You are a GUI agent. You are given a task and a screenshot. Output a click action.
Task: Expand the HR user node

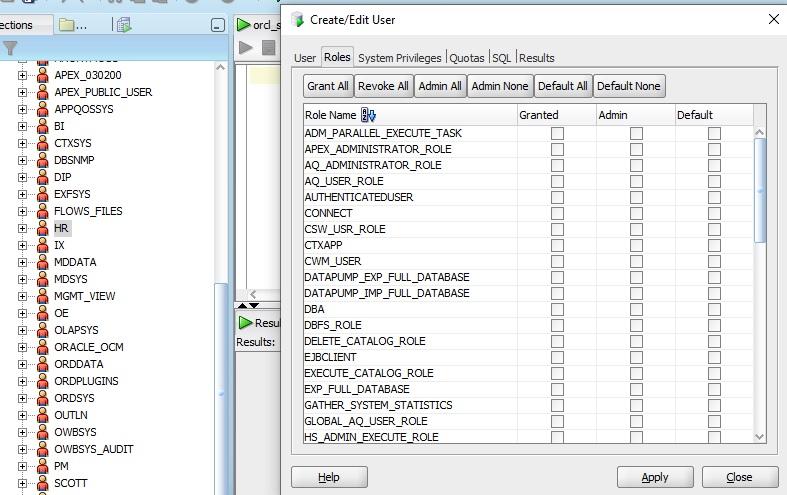tap(22, 228)
